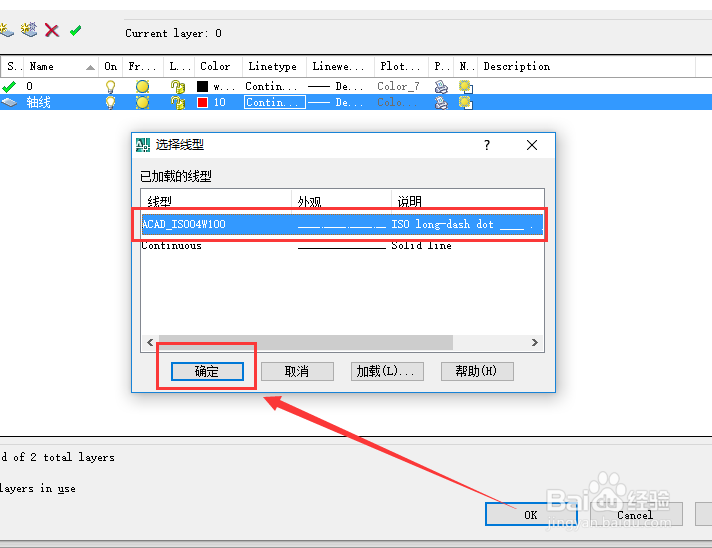Click the horizontal scrollbar thumb in the linetype list
This screenshot has width=712, height=548.
pyautogui.click(x=306, y=342)
